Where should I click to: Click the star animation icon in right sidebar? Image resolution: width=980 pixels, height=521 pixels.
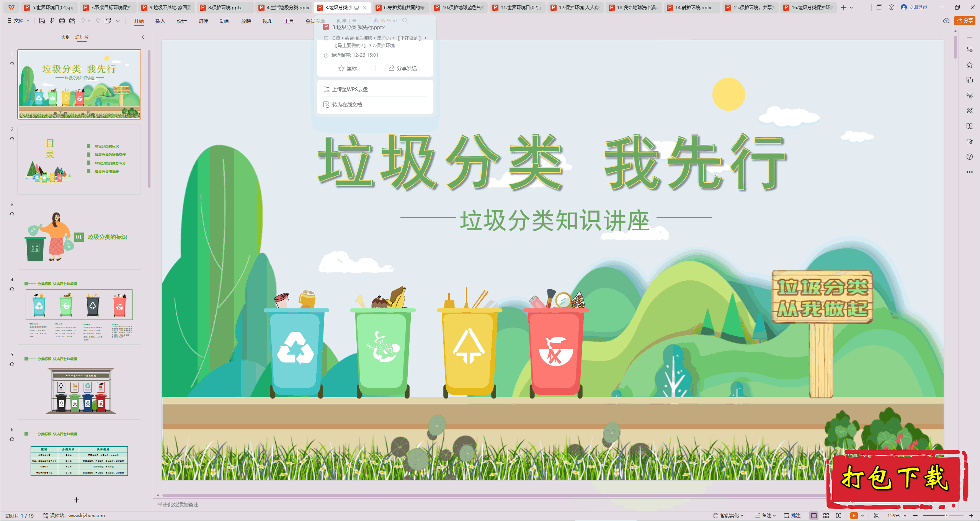click(x=970, y=65)
